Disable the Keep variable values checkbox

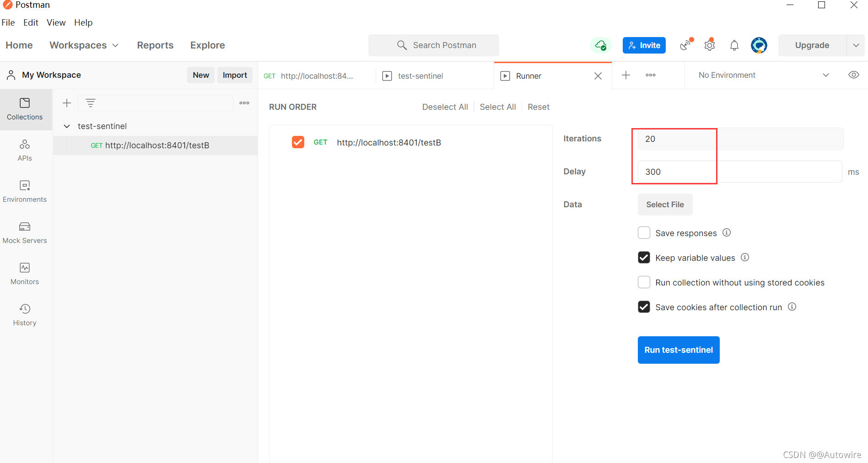coord(644,258)
